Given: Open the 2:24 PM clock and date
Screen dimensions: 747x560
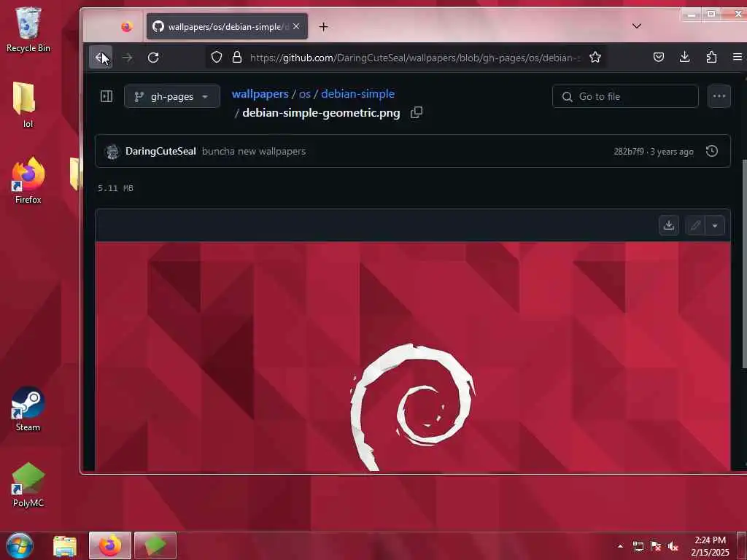Looking at the screenshot, I should pyautogui.click(x=710, y=546).
